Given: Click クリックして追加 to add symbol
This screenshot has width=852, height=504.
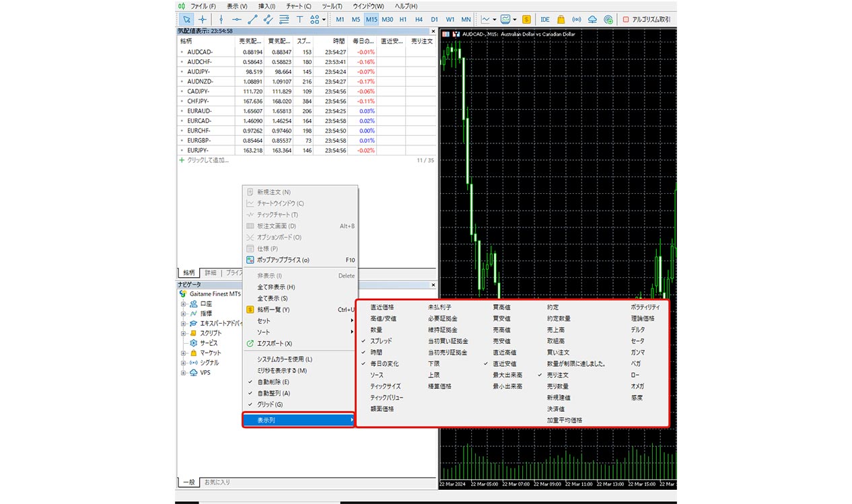Looking at the screenshot, I should 207,160.
